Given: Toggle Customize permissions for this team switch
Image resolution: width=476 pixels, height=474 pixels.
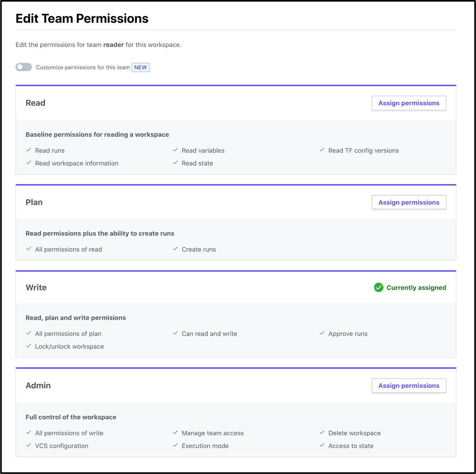Looking at the screenshot, I should (x=23, y=67).
